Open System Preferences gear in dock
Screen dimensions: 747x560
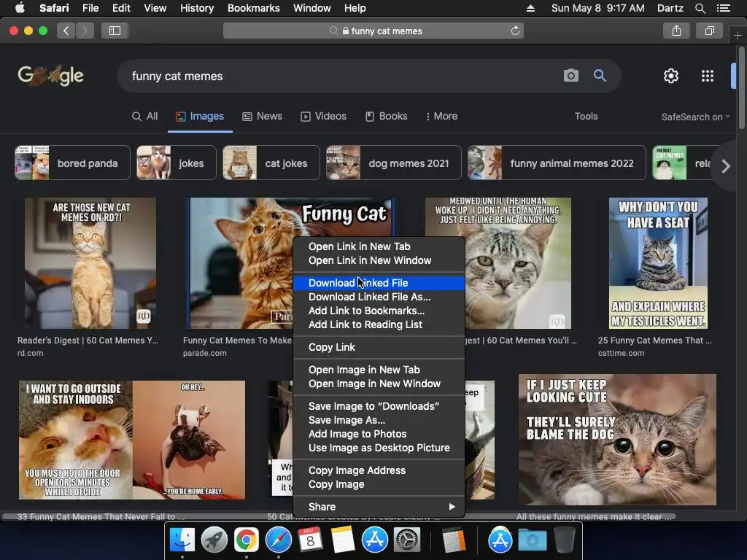pos(407,540)
